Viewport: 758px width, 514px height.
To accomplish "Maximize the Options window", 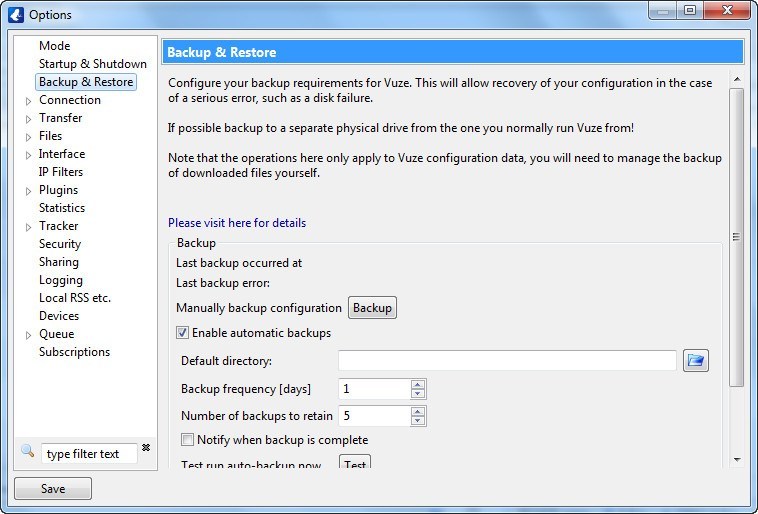I will [690, 10].
